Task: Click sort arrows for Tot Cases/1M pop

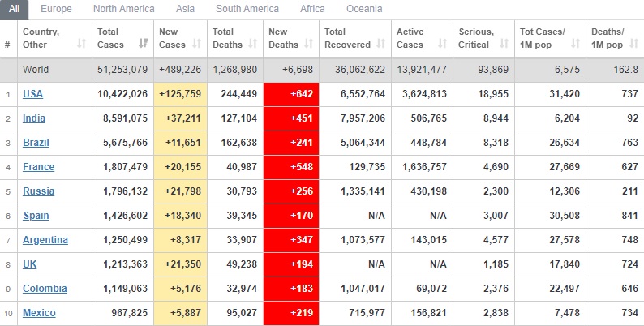Action: (x=575, y=43)
